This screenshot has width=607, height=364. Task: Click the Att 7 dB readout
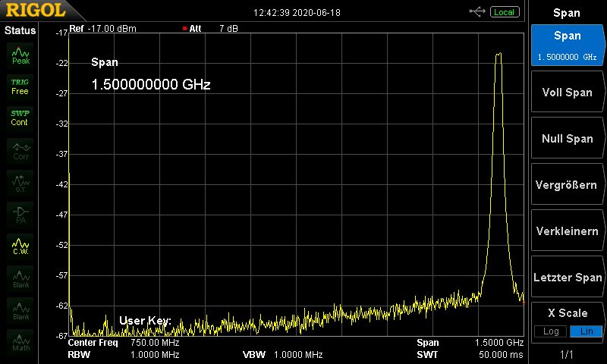pyautogui.click(x=213, y=29)
